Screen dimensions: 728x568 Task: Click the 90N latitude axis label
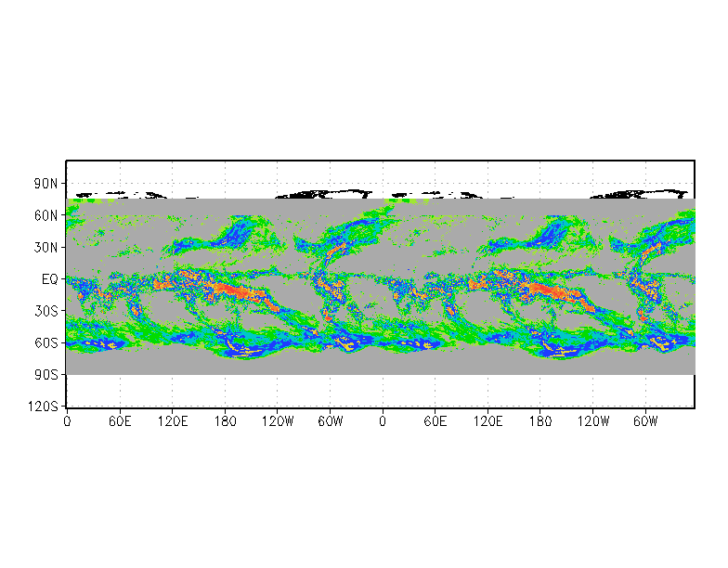click(45, 184)
